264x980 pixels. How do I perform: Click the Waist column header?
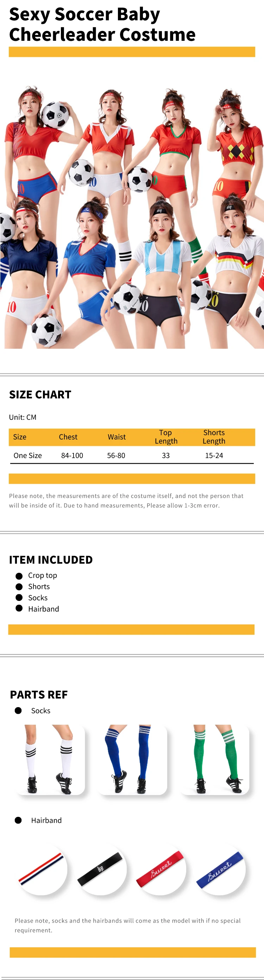click(x=117, y=437)
